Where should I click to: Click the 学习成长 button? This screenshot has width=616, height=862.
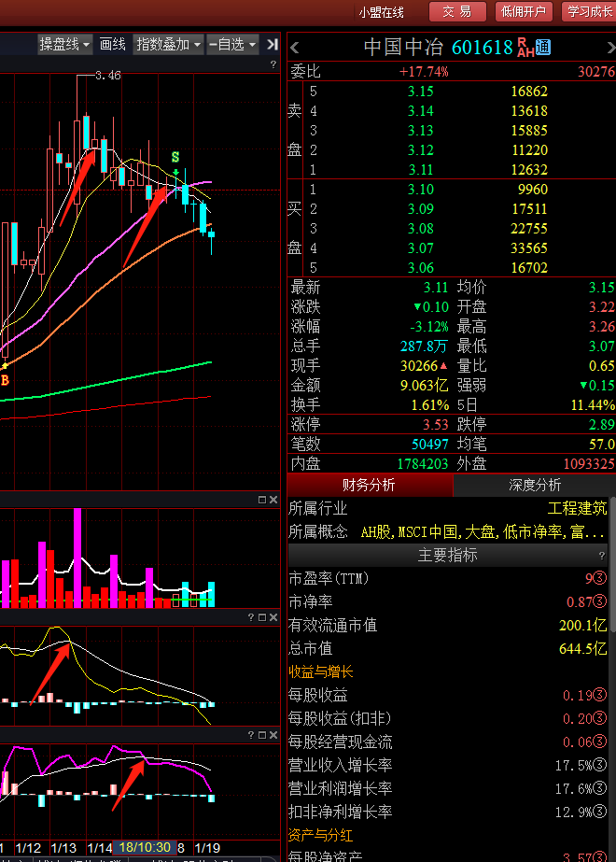pyautogui.click(x=589, y=11)
